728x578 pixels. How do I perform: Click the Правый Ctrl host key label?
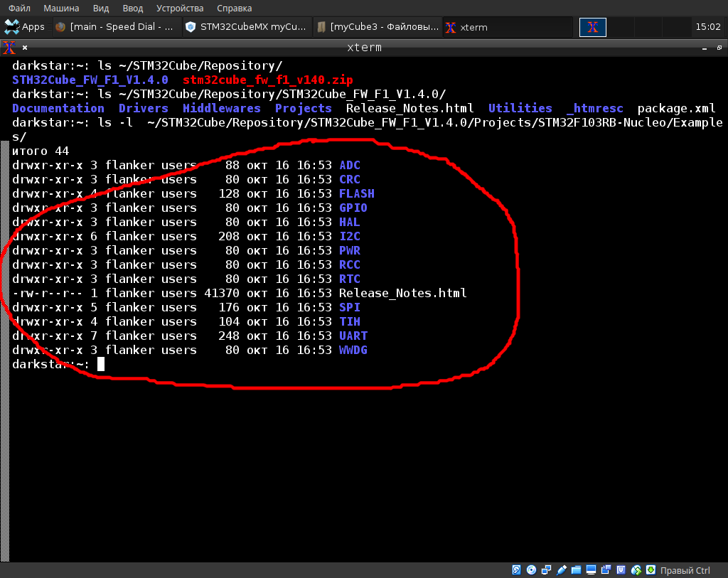[685, 570]
